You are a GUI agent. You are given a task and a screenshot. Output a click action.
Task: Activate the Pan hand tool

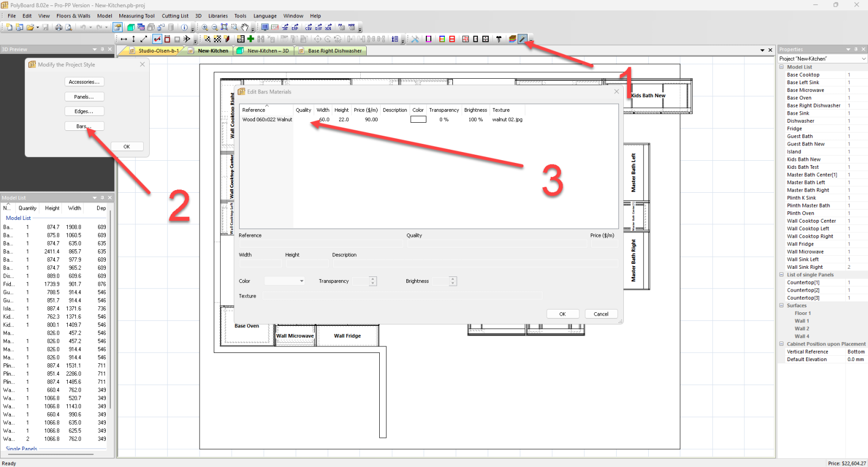(245, 27)
